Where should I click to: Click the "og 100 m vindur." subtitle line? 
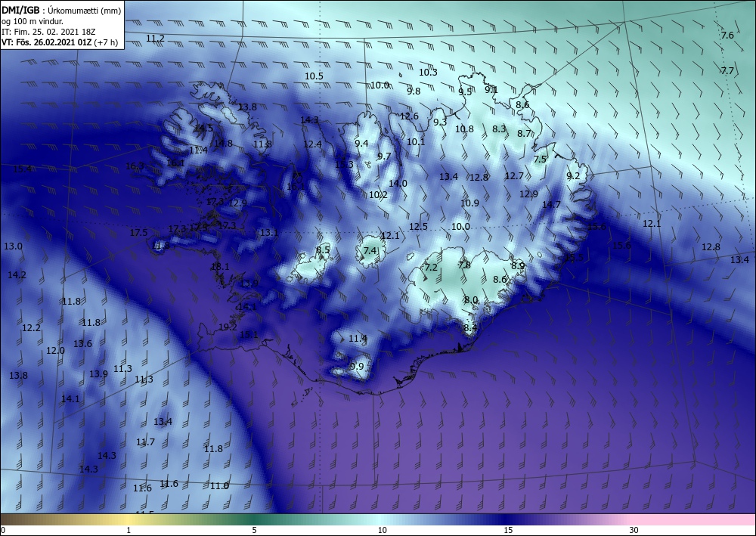pos(33,21)
